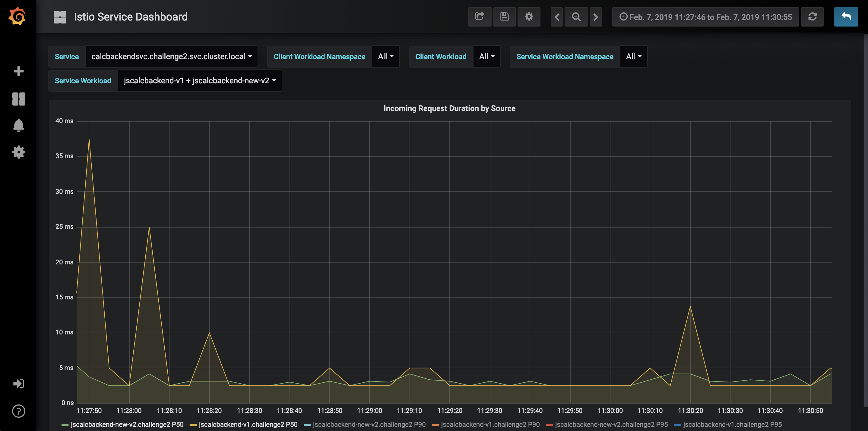Click the dashboard vertical scrollbar

(866, 221)
